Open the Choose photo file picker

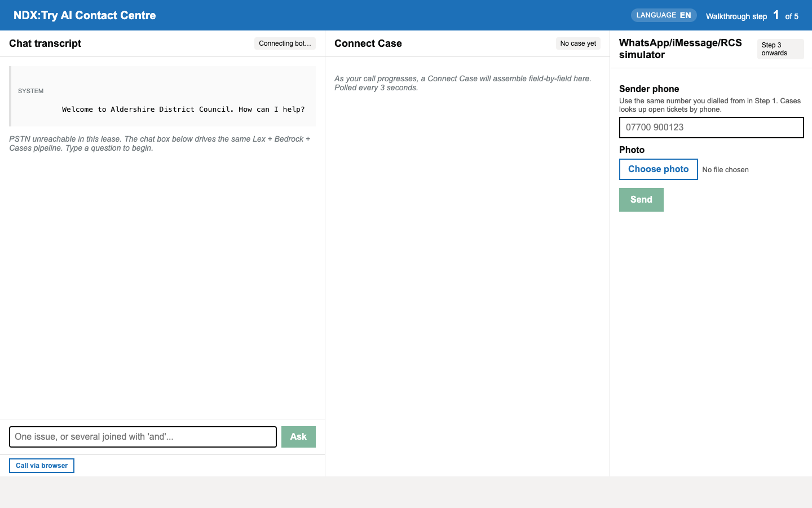(x=659, y=169)
